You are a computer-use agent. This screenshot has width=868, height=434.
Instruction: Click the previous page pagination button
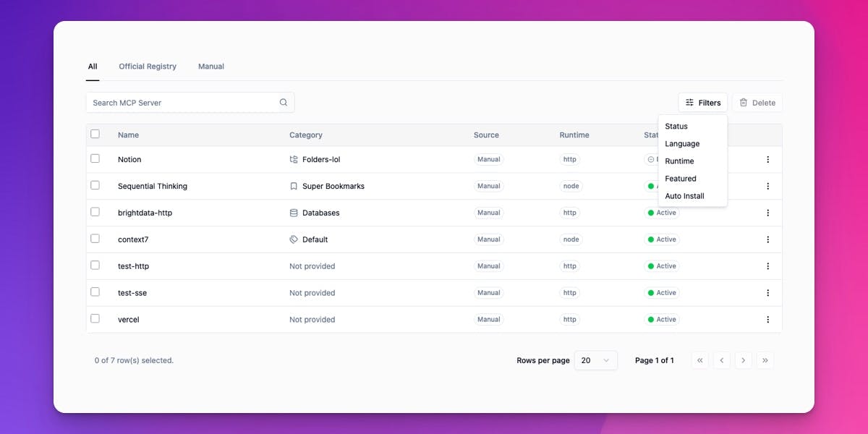(x=721, y=359)
